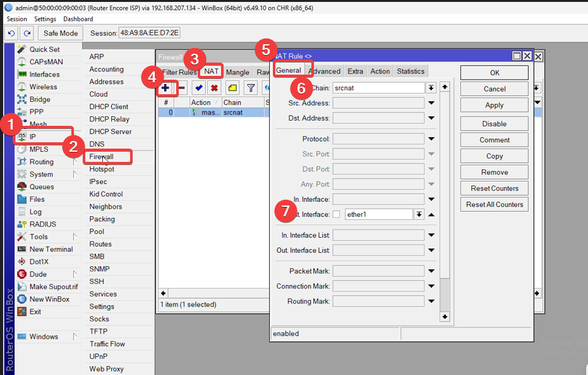Click the redo arrow icon
The height and width of the screenshot is (375, 588).
pos(27,33)
